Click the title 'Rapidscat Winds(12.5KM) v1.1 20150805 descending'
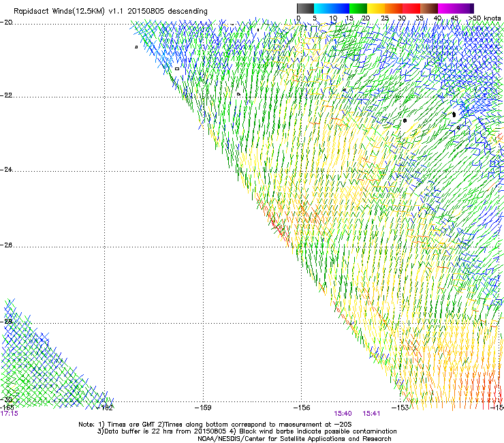Viewport: 504px width, 443px height. 110,12
